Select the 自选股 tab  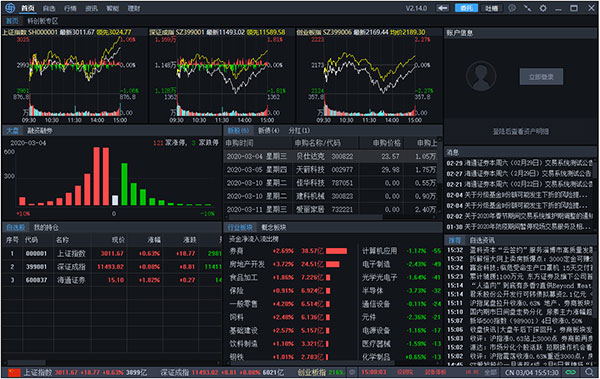[x=15, y=227]
